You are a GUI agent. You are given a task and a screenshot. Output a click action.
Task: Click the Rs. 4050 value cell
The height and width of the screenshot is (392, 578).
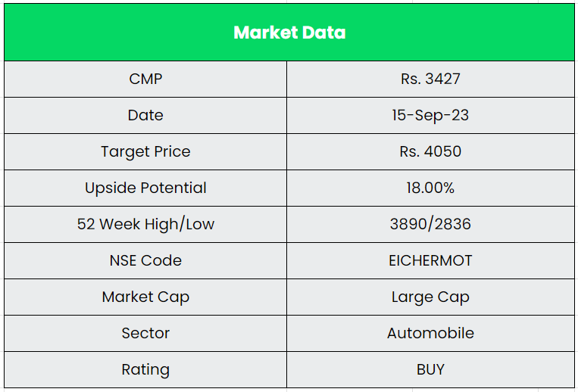[430, 151]
